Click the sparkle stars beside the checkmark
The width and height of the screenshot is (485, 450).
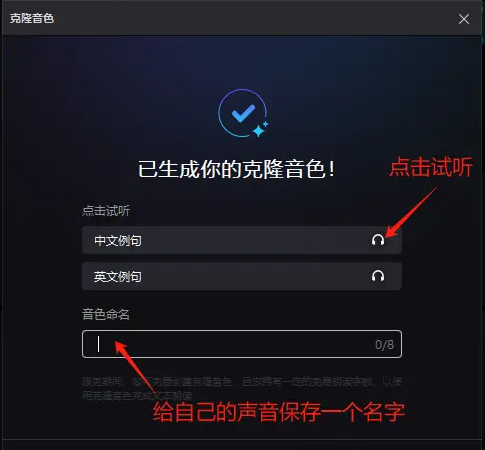[260, 129]
